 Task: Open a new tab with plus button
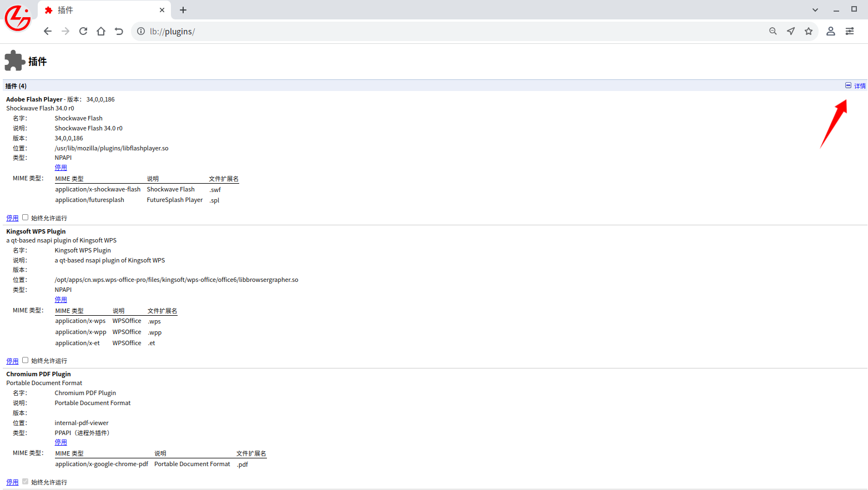coord(183,10)
